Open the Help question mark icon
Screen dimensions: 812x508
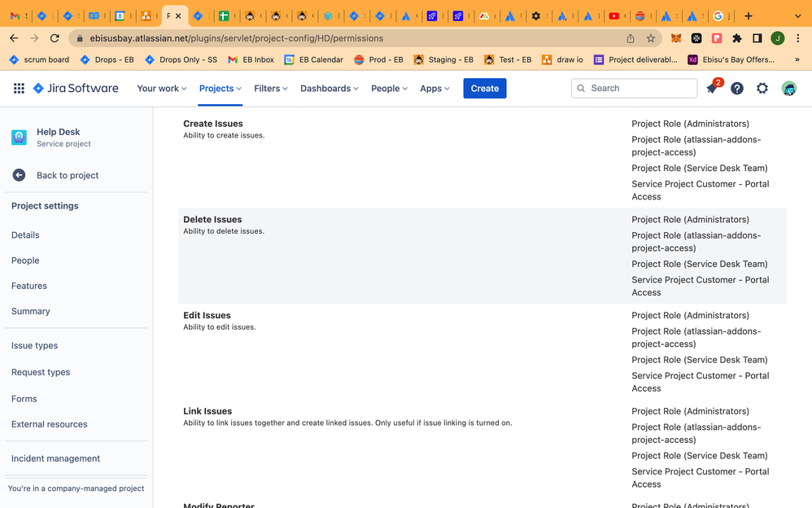737,88
